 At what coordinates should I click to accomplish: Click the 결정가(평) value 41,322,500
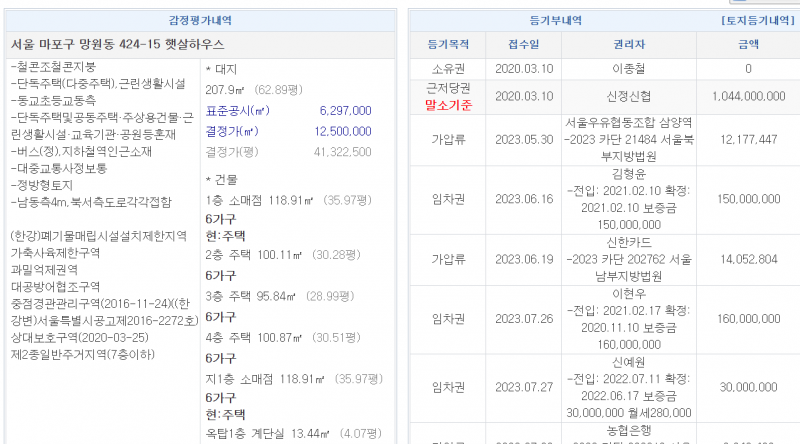click(343, 151)
